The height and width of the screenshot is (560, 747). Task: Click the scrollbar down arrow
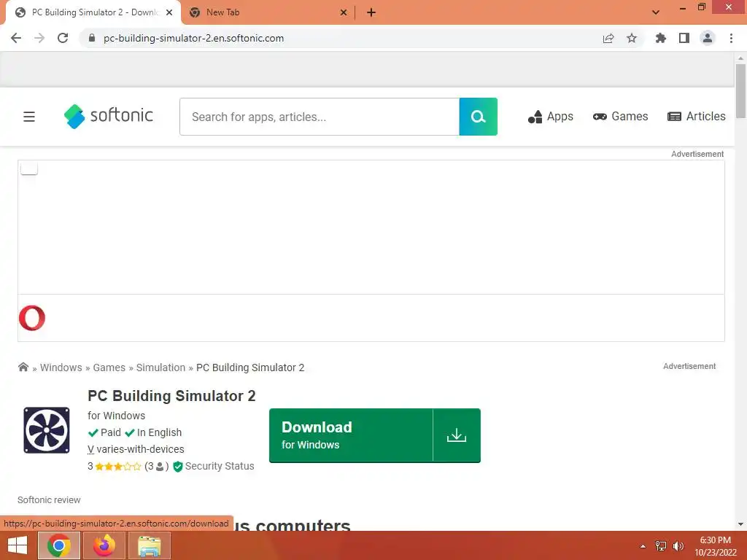740,524
